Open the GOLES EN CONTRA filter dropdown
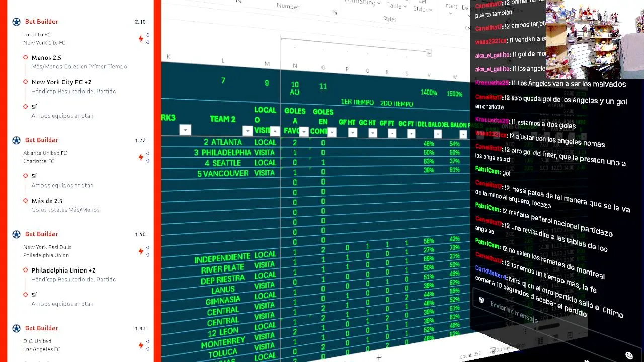 point(332,132)
